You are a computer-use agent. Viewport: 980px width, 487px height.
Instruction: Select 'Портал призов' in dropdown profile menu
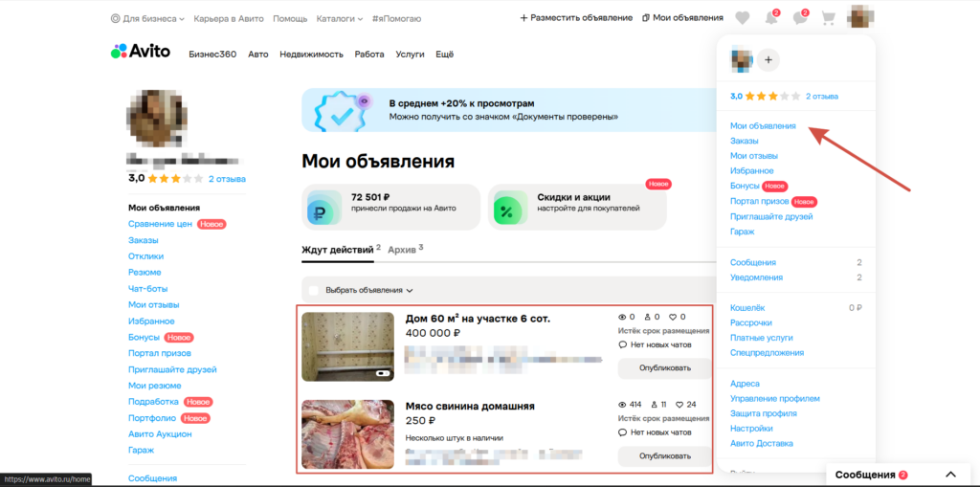pos(759,201)
